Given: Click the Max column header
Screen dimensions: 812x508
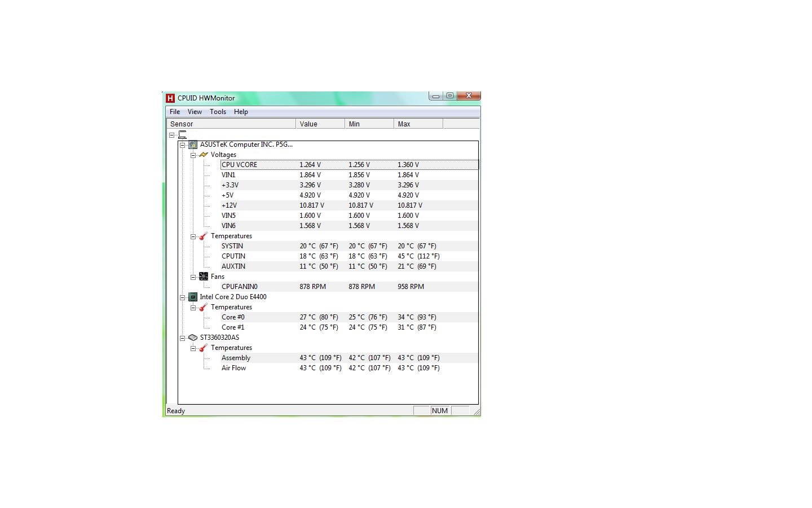Looking at the screenshot, I should (418, 124).
